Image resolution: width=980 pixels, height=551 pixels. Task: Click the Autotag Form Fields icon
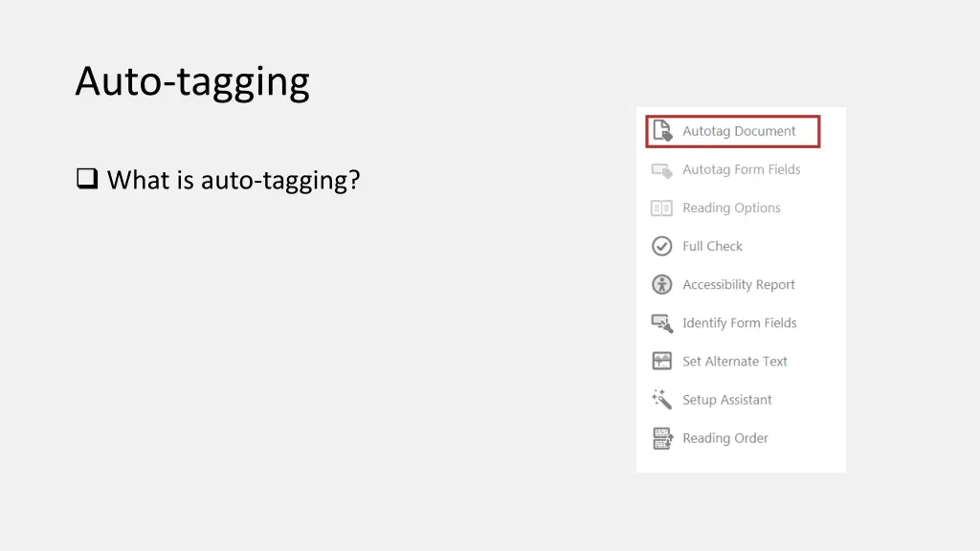662,170
